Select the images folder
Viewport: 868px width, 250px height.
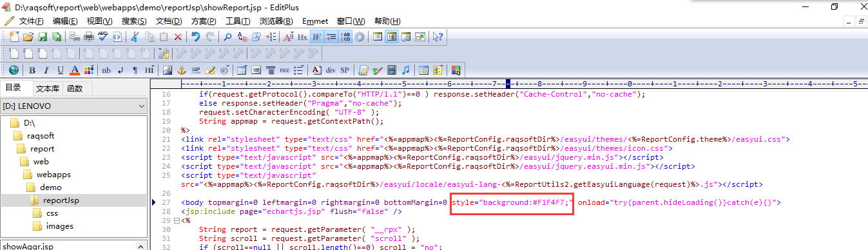(x=59, y=226)
